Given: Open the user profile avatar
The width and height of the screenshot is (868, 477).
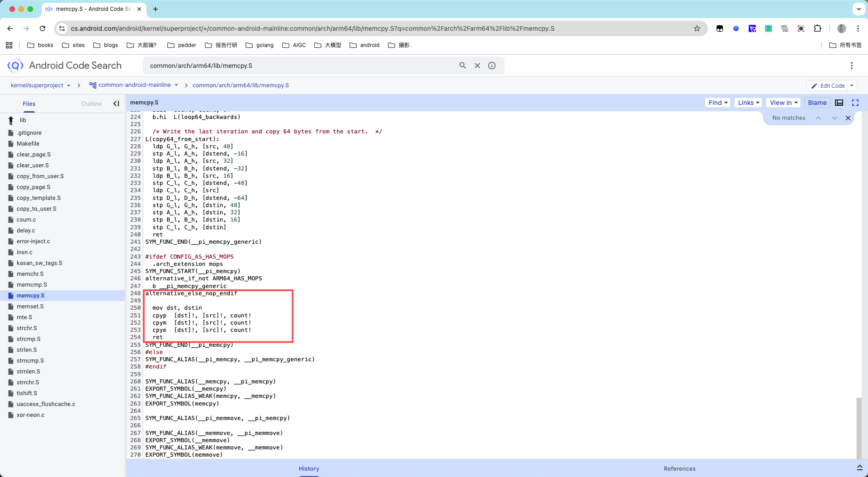Looking at the screenshot, I should click(842, 28).
